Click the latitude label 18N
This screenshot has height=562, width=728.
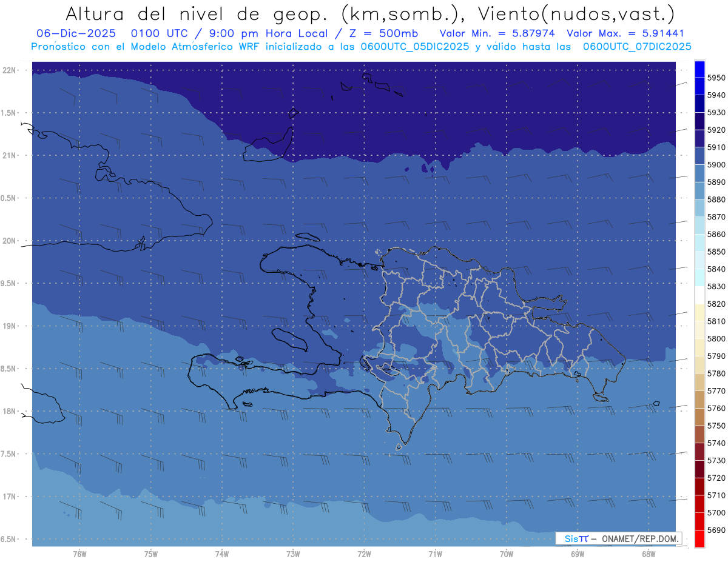tap(10, 412)
